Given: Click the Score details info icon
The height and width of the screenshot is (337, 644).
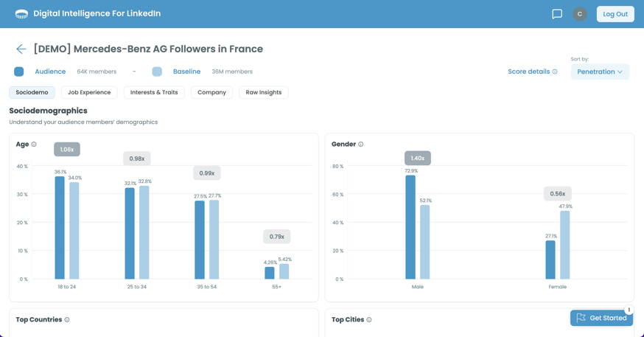Looking at the screenshot, I should [x=555, y=72].
